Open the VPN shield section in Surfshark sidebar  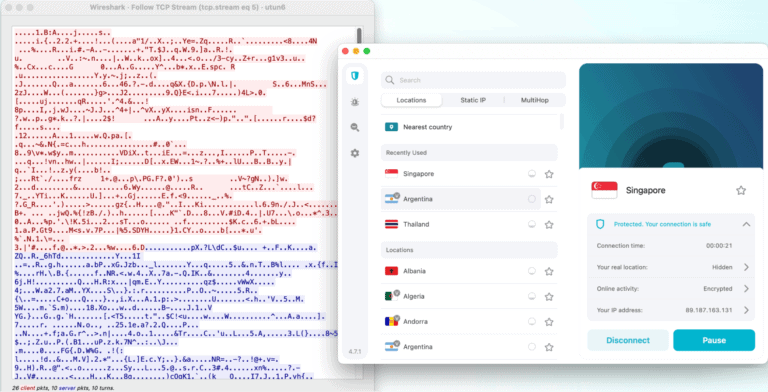pyautogui.click(x=355, y=75)
